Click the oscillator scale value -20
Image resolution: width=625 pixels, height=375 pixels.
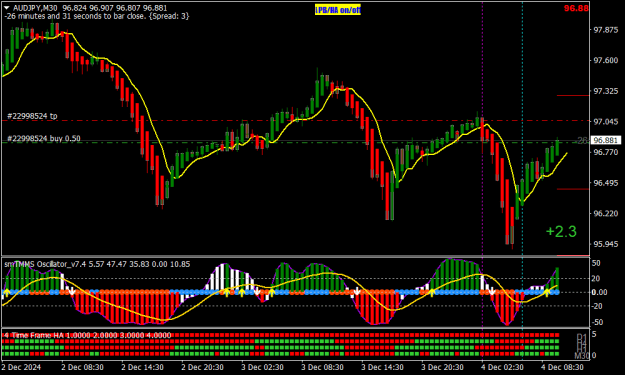point(597,306)
